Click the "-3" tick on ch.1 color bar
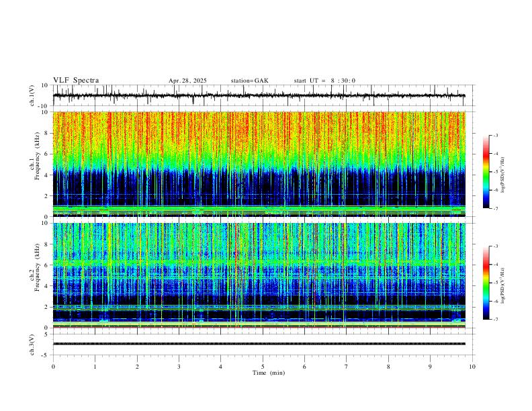 coord(496,135)
